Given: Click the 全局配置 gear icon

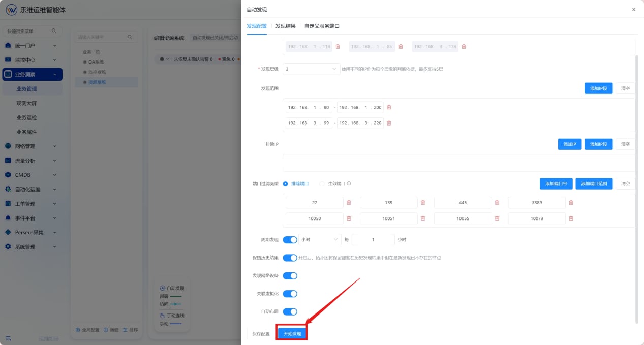Looking at the screenshot, I should coord(78,330).
